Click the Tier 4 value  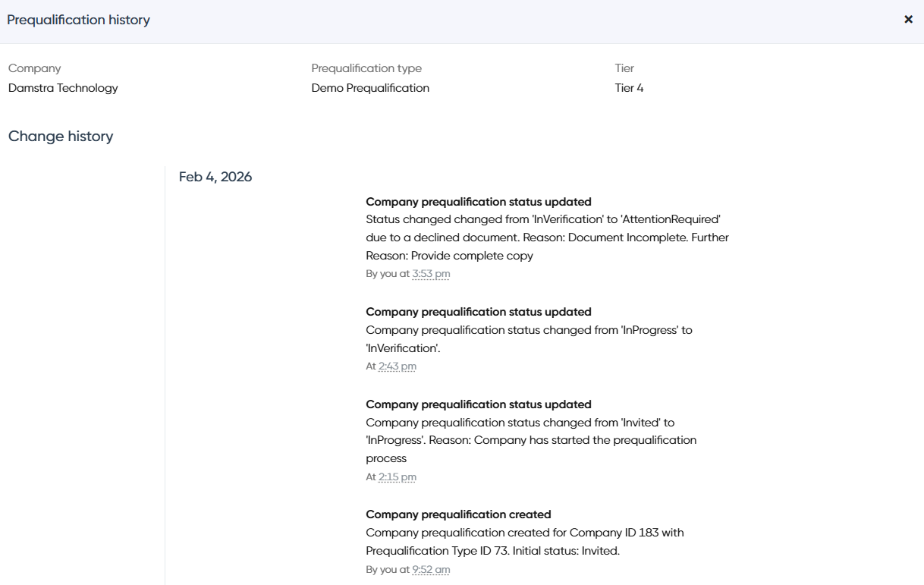coord(629,88)
